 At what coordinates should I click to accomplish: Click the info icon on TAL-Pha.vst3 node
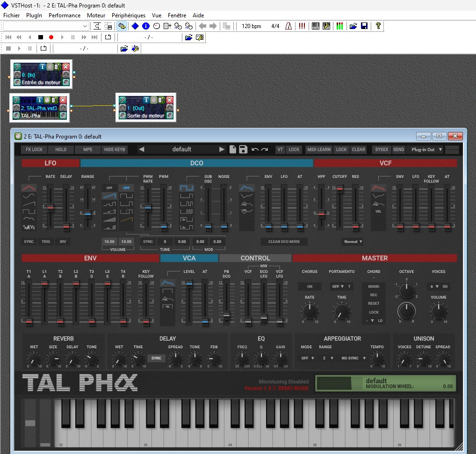(39, 100)
